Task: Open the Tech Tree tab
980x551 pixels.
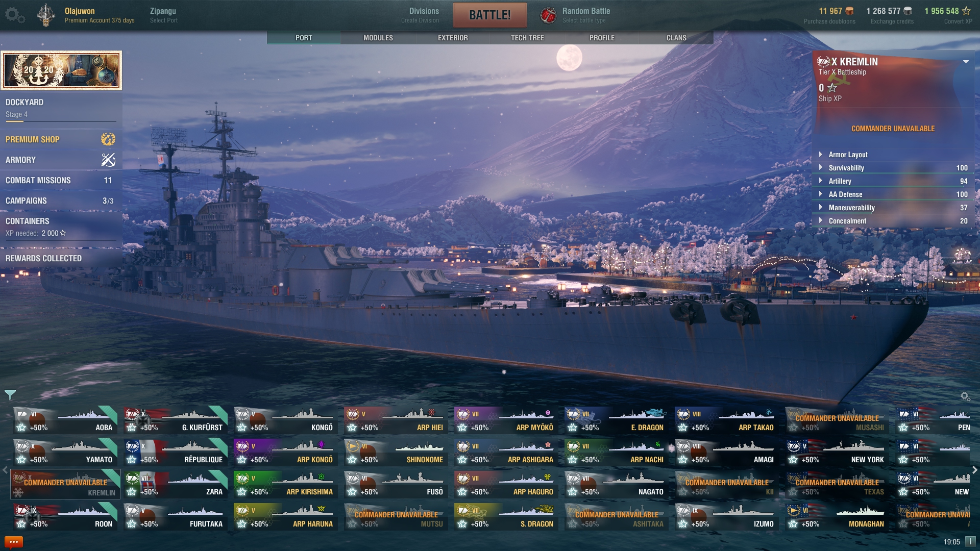Action: pyautogui.click(x=527, y=38)
